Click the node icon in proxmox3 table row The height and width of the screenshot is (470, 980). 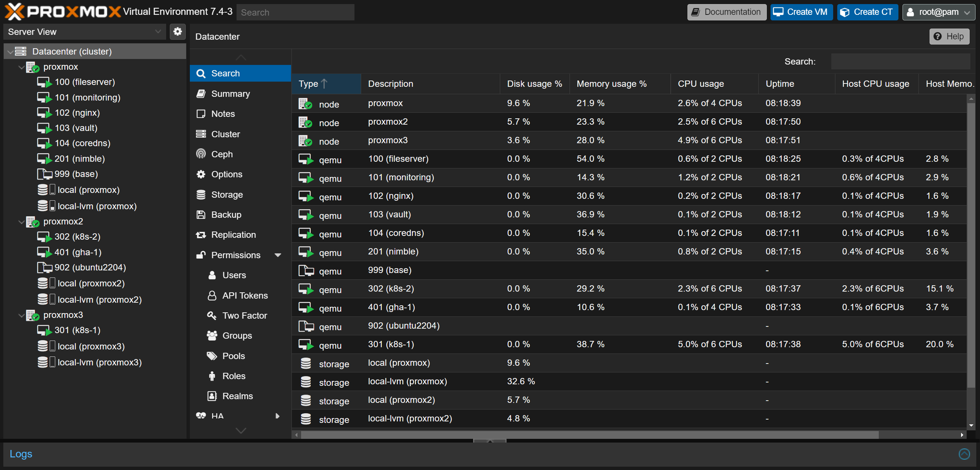305,141
